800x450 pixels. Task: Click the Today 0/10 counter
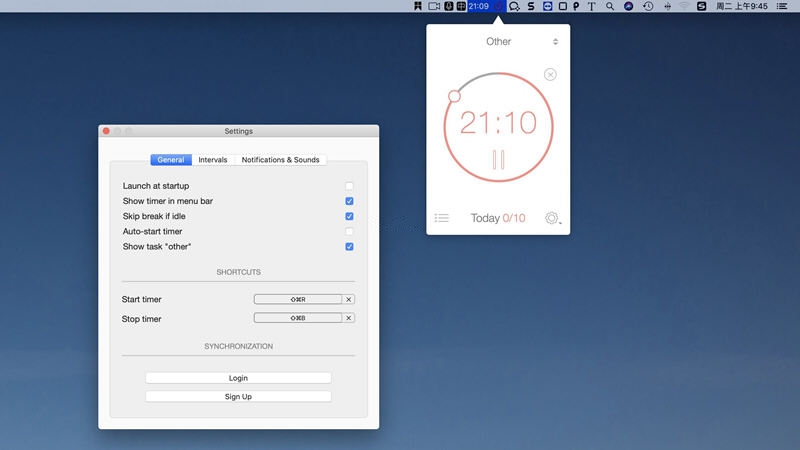point(498,218)
